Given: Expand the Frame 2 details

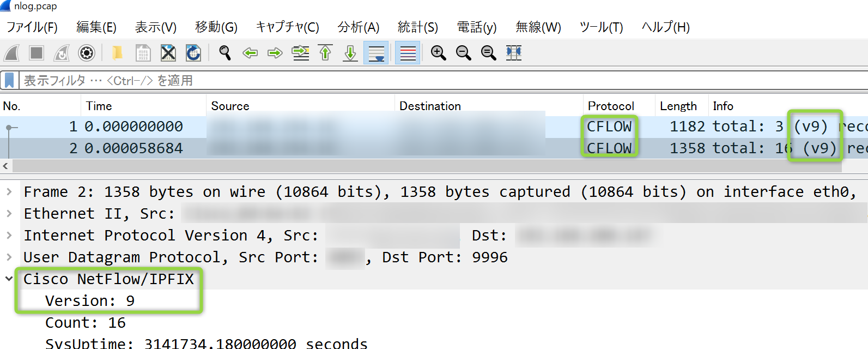Looking at the screenshot, I should point(9,192).
